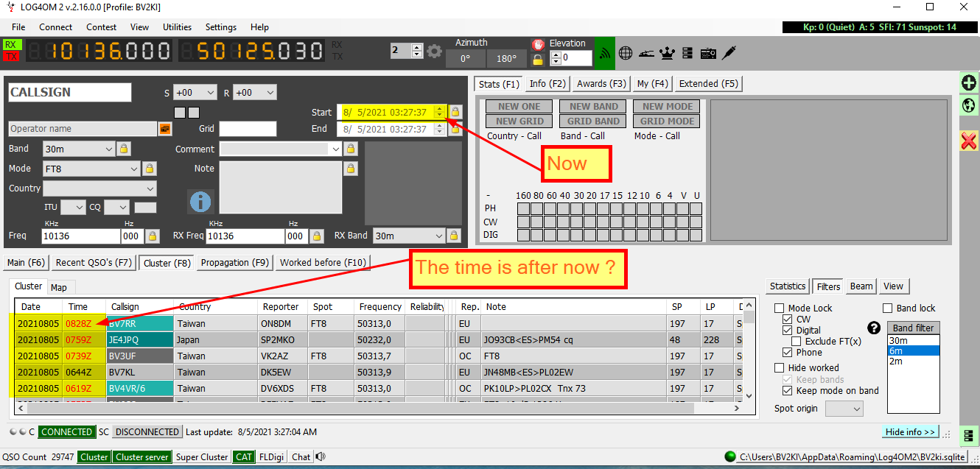Uncheck the CW filter checkbox
Image resolution: width=980 pixels, height=469 pixels.
pos(788,320)
